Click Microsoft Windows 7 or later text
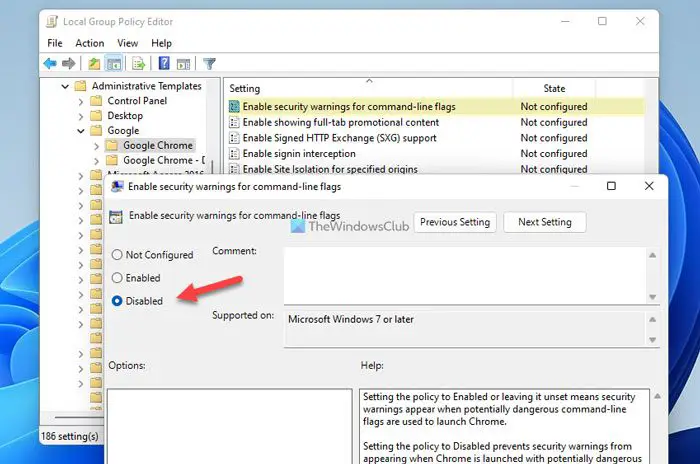Screen dimensions: 700x464 point(351,319)
